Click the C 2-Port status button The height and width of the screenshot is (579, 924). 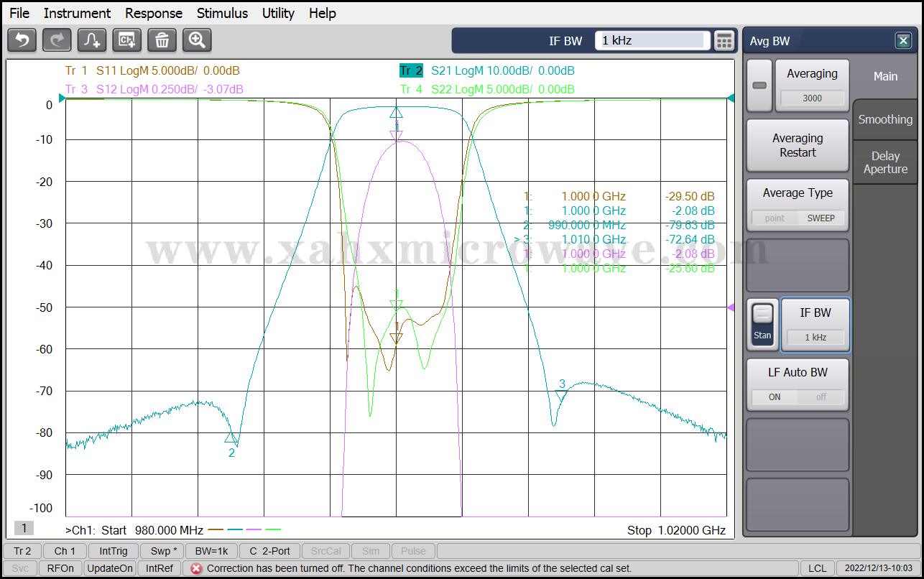tap(269, 551)
